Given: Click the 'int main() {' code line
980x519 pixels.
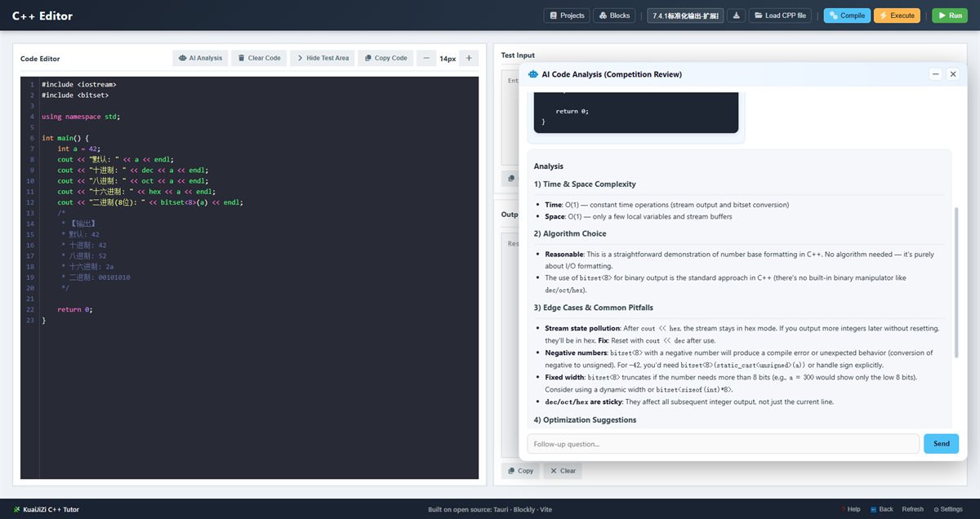Looking at the screenshot, I should coord(65,138).
